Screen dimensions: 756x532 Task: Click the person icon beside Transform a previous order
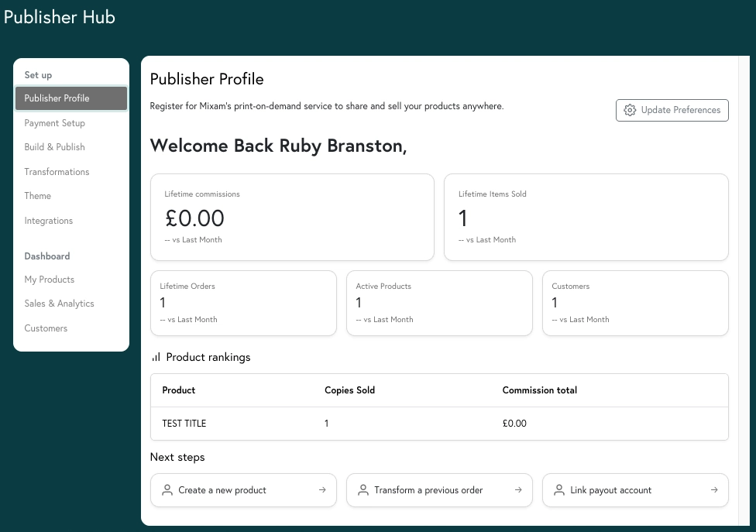tap(363, 490)
